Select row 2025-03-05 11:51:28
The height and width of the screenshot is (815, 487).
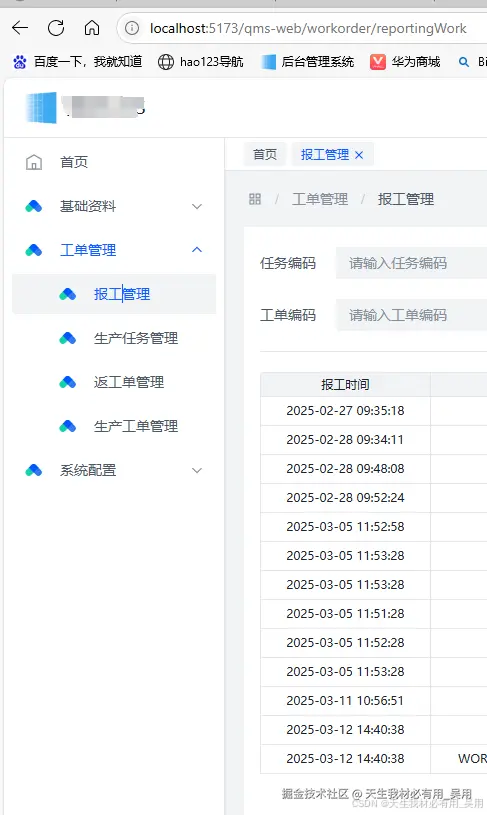[x=374, y=614]
